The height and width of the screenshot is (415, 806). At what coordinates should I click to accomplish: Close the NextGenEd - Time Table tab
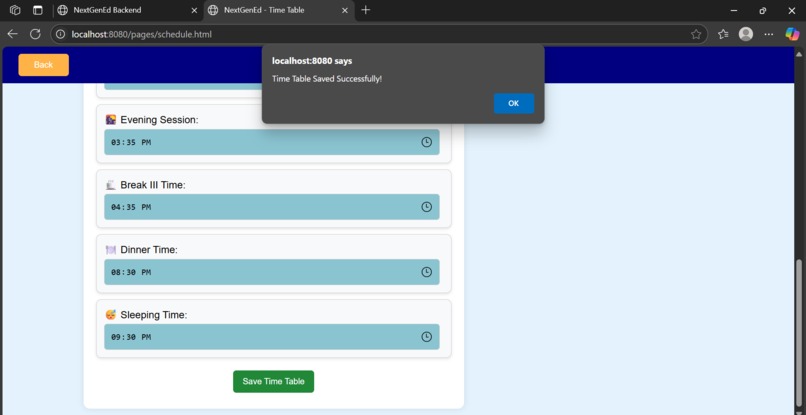pos(345,10)
